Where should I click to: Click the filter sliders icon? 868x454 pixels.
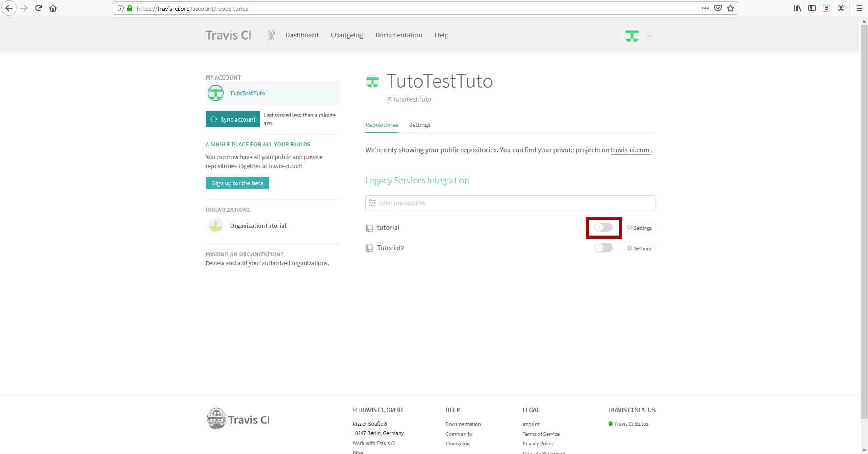pos(372,203)
